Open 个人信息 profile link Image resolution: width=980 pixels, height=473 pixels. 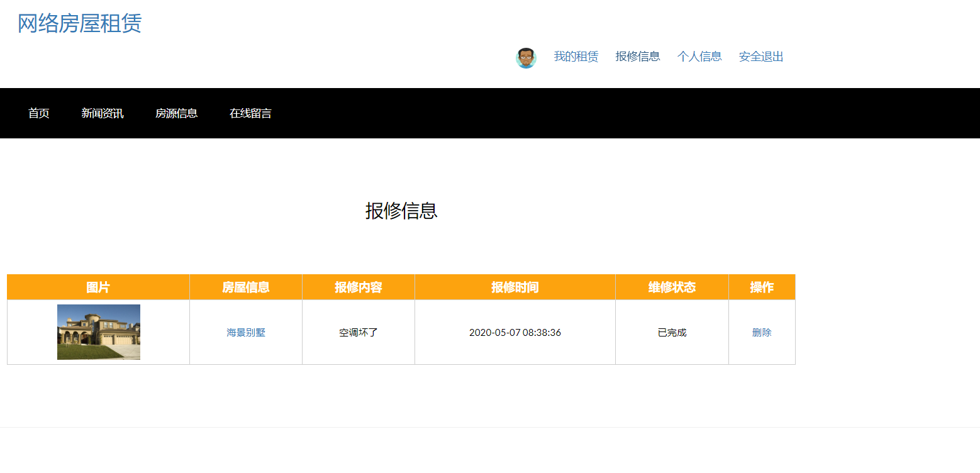(x=699, y=57)
